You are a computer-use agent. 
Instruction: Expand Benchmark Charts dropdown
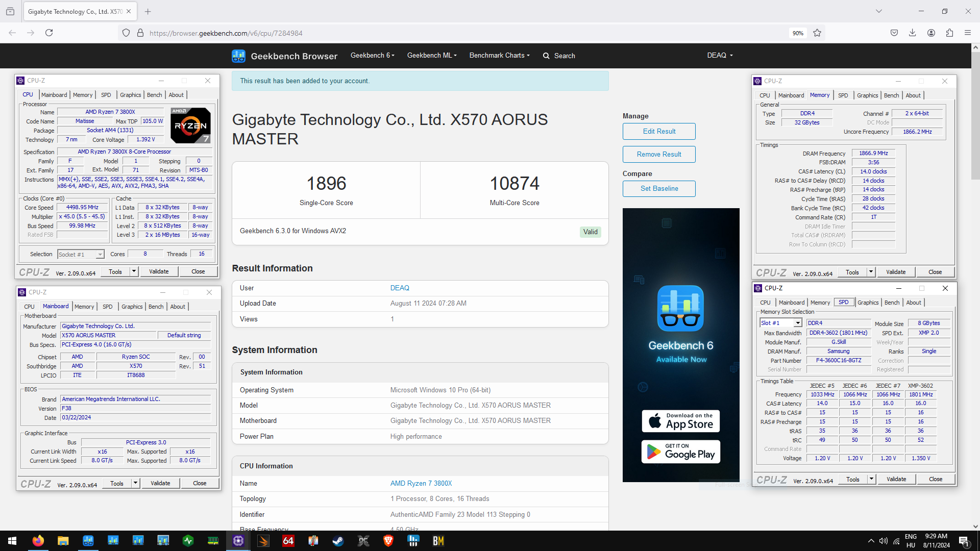(x=499, y=55)
